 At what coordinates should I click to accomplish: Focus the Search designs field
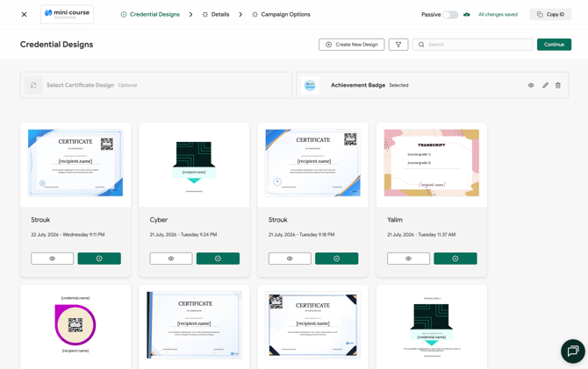coord(472,45)
